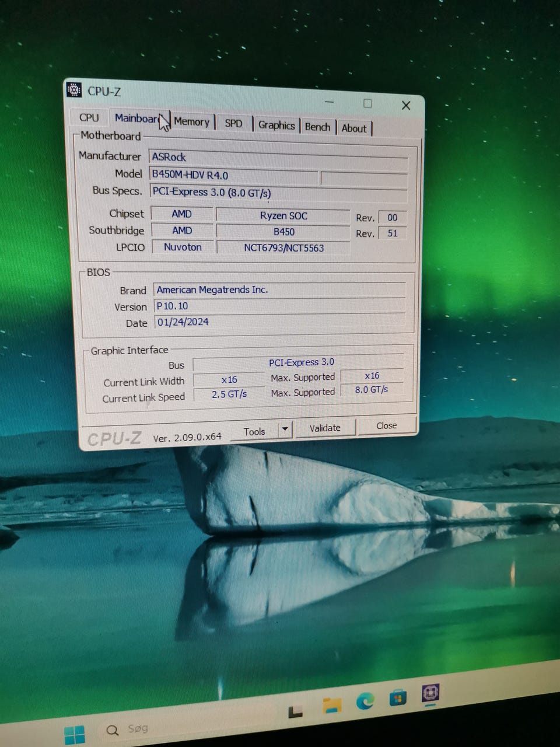Switch to the Memory tab
This screenshot has height=747, width=560.
pos(191,121)
